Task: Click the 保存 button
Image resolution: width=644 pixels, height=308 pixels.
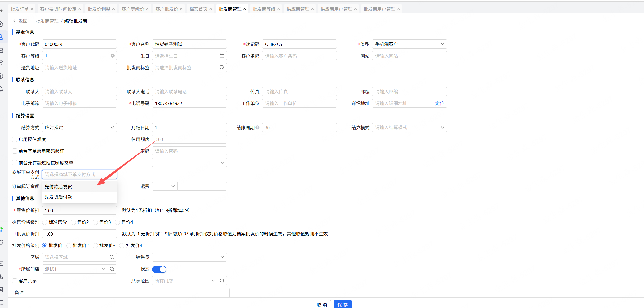Action: (x=342, y=304)
